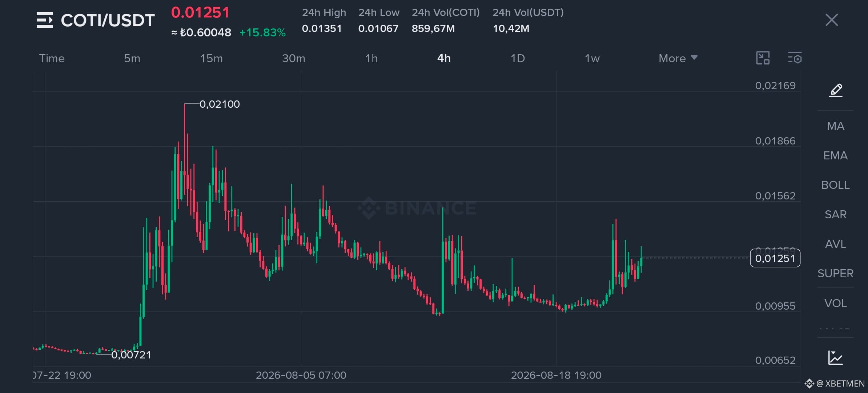Click the 24h Low value 0.01067
The image size is (868, 393).
point(378,28)
